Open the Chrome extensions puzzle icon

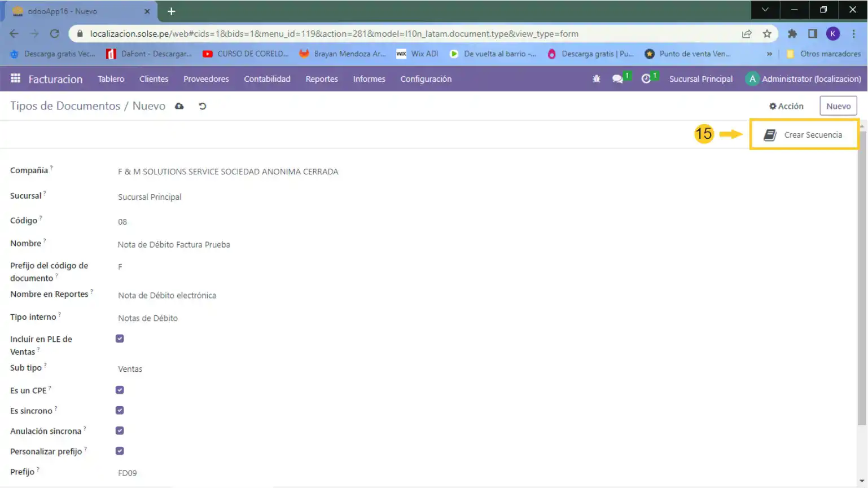pos(792,34)
